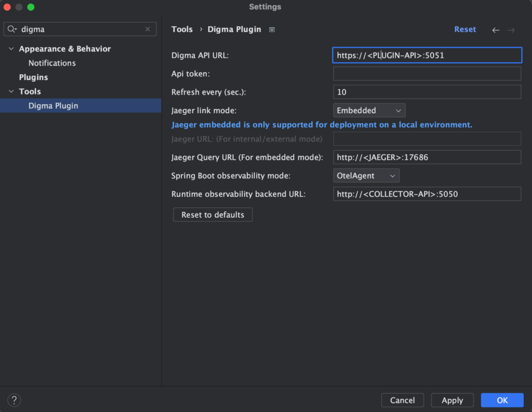Click the Cancel button
The width and height of the screenshot is (532, 412).
click(403, 400)
